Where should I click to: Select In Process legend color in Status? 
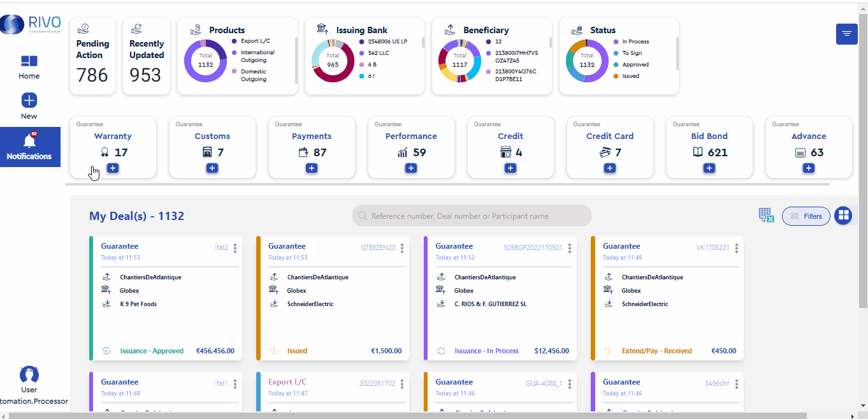pyautogui.click(x=616, y=41)
